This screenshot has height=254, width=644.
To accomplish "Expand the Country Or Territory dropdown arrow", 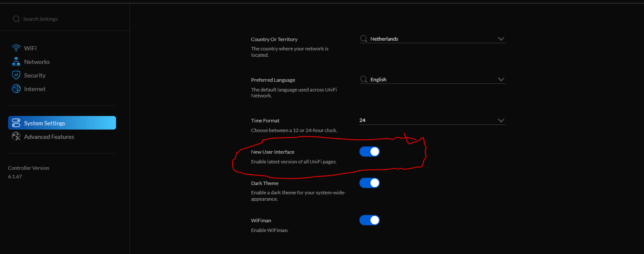I will [x=501, y=39].
